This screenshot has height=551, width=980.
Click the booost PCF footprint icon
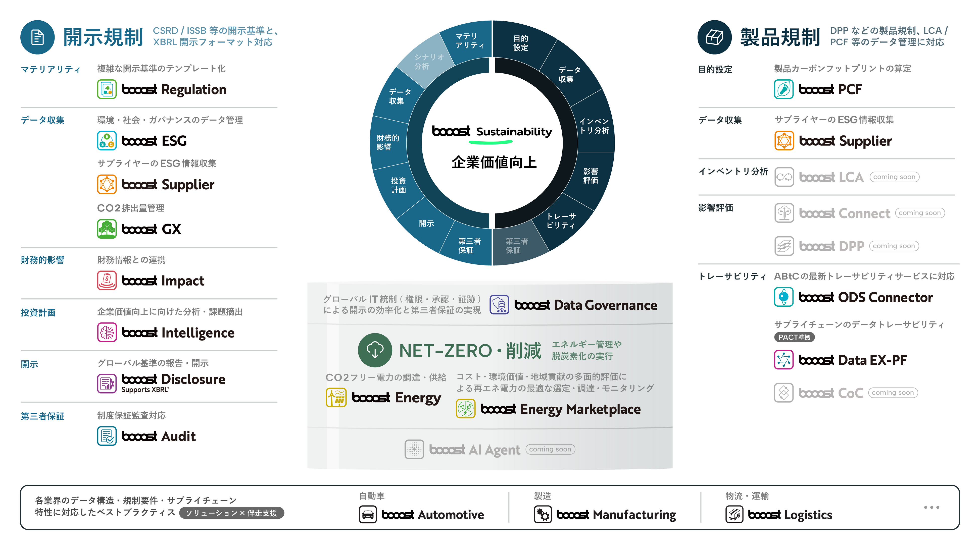point(784,89)
